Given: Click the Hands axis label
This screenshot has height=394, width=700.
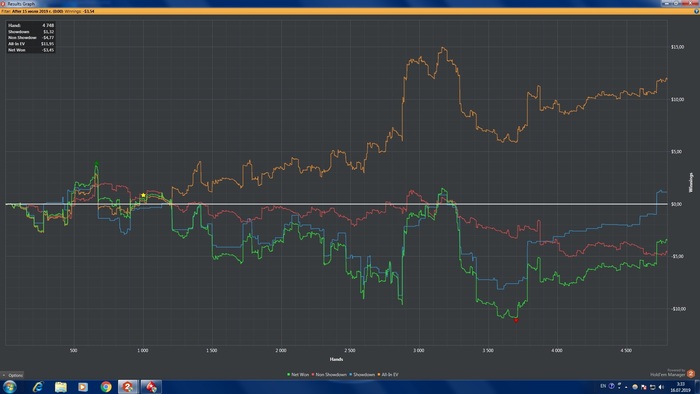Looking at the screenshot, I should point(336,359).
